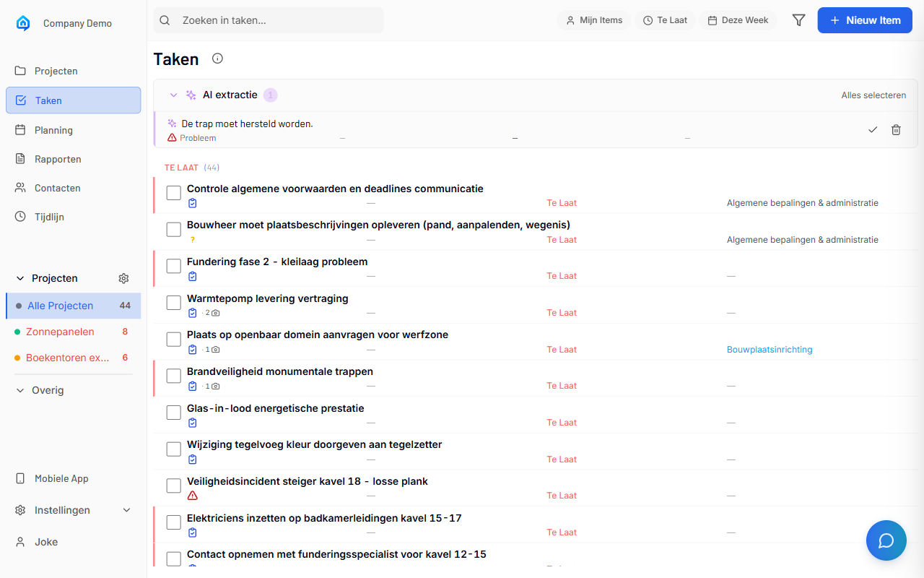Open the Bouwplaatsinrichting project link
The width and height of the screenshot is (924, 578).
[770, 349]
